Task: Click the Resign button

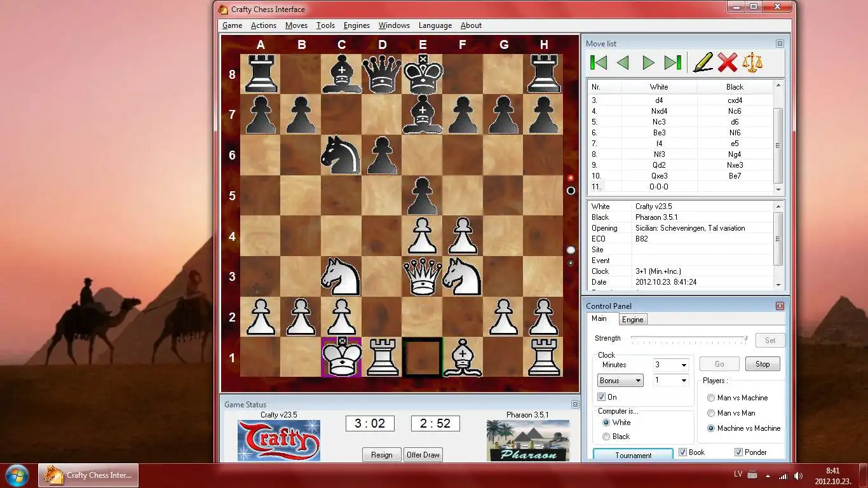Action: (382, 455)
